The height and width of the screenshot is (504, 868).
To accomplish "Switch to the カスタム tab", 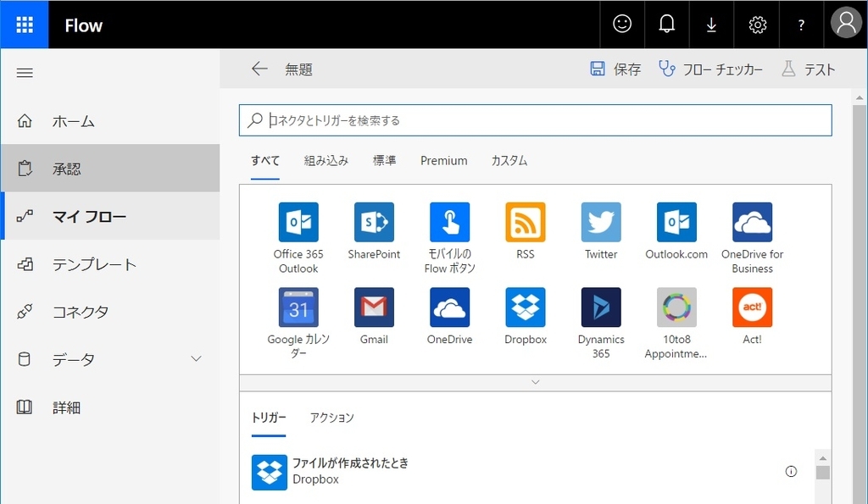I will pyautogui.click(x=509, y=160).
